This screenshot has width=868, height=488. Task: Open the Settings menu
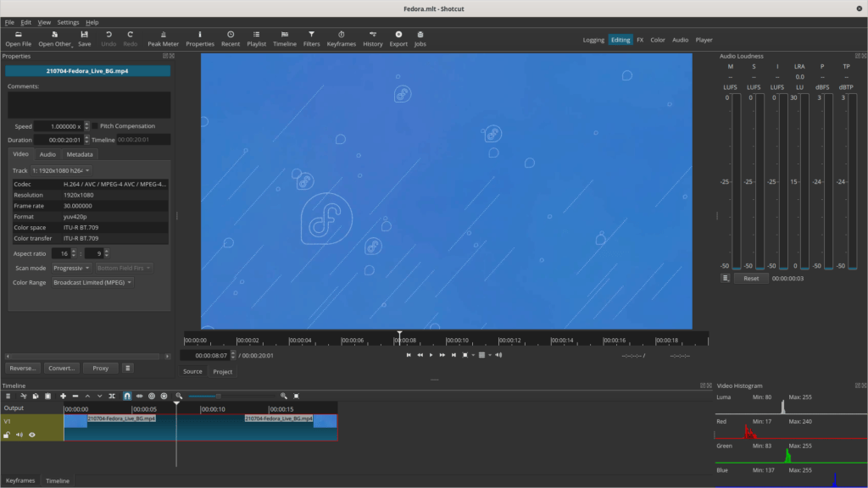click(68, 22)
